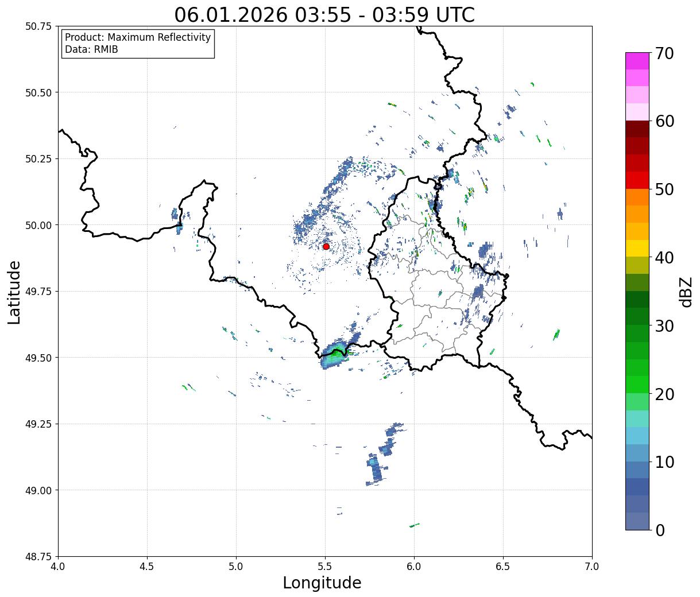
Task: Select the 'Product: Maximum Reflectivity' text
Action: click(138, 38)
